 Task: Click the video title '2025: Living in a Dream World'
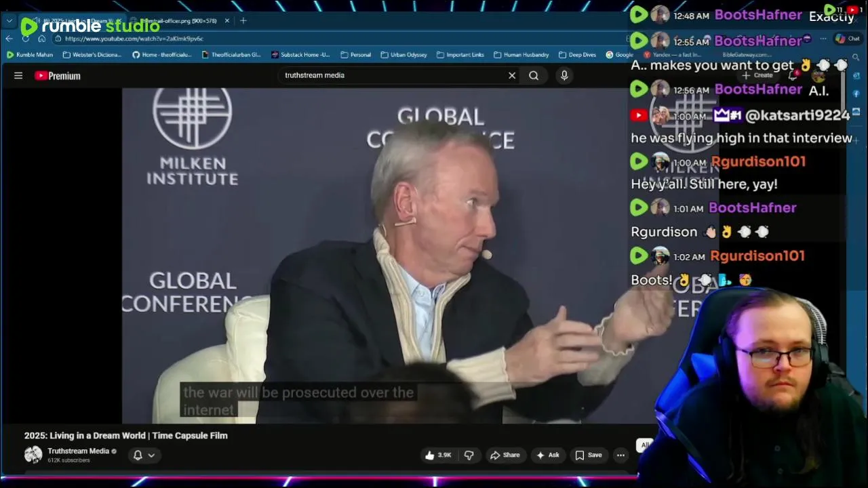tap(126, 435)
